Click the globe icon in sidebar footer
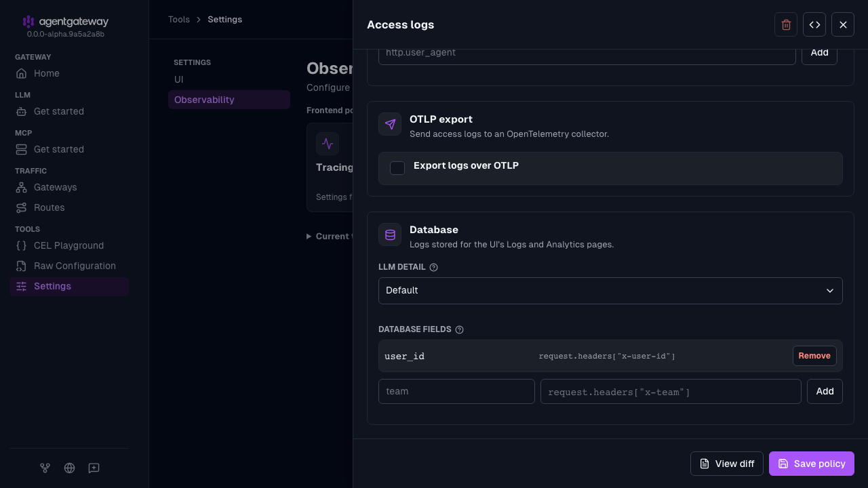The height and width of the screenshot is (488, 868). tap(69, 468)
